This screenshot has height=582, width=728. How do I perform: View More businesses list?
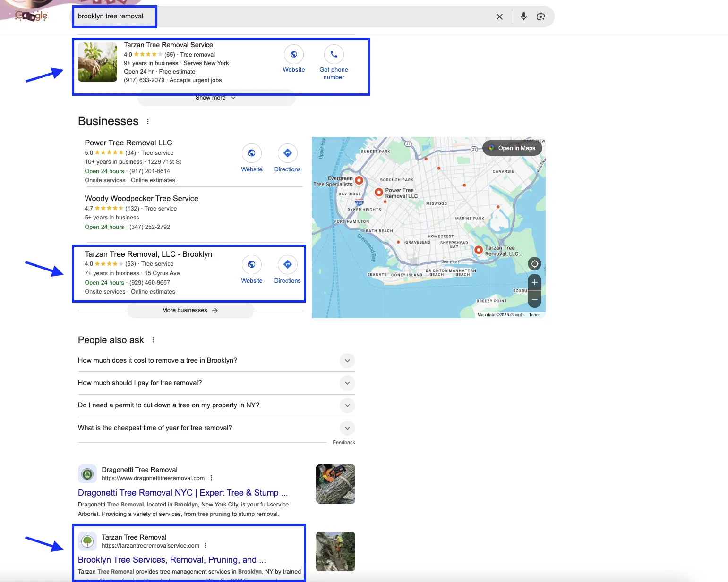[190, 310]
